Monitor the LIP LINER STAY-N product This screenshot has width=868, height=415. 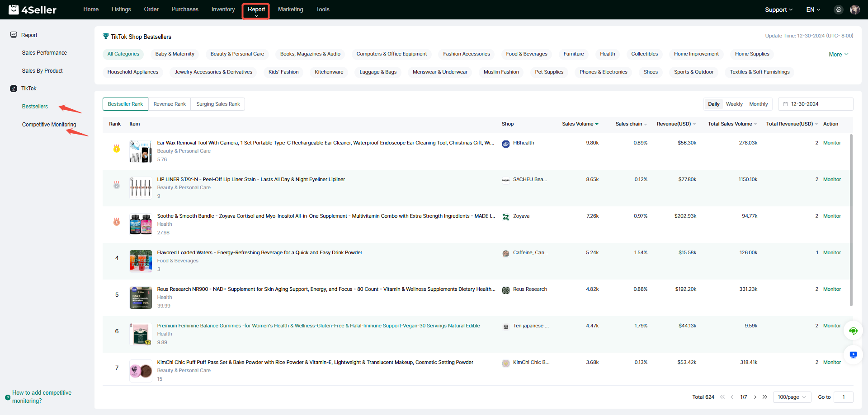[832, 179]
